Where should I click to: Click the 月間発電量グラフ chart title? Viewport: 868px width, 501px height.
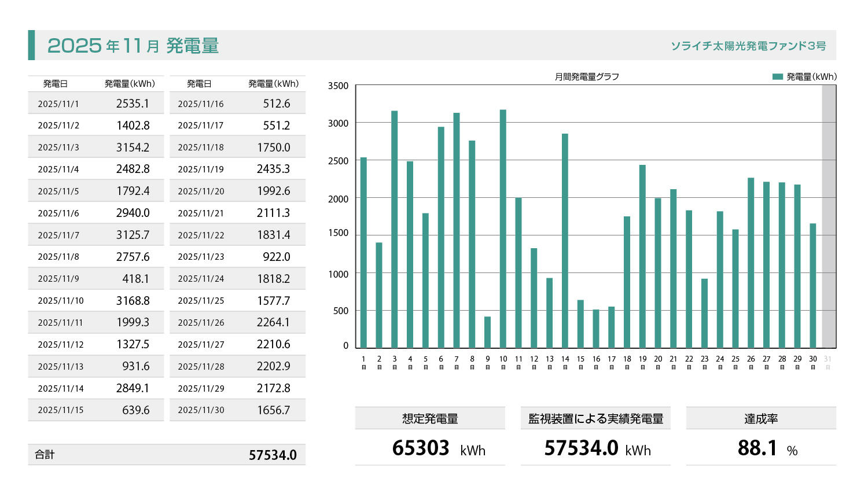point(587,76)
